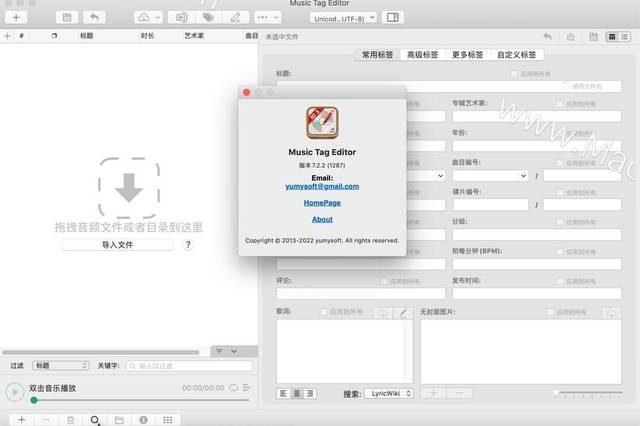
Task: Toggle apply-to-all checkbox for 评论
Action: click(x=384, y=281)
